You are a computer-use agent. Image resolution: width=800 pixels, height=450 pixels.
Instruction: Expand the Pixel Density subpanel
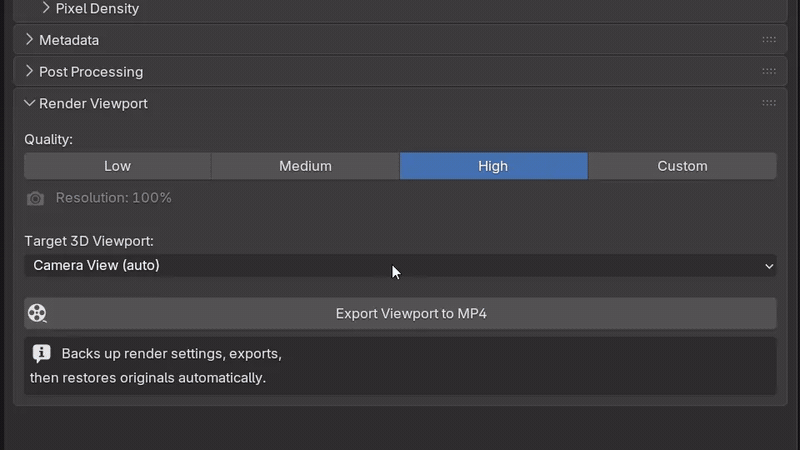click(x=46, y=8)
